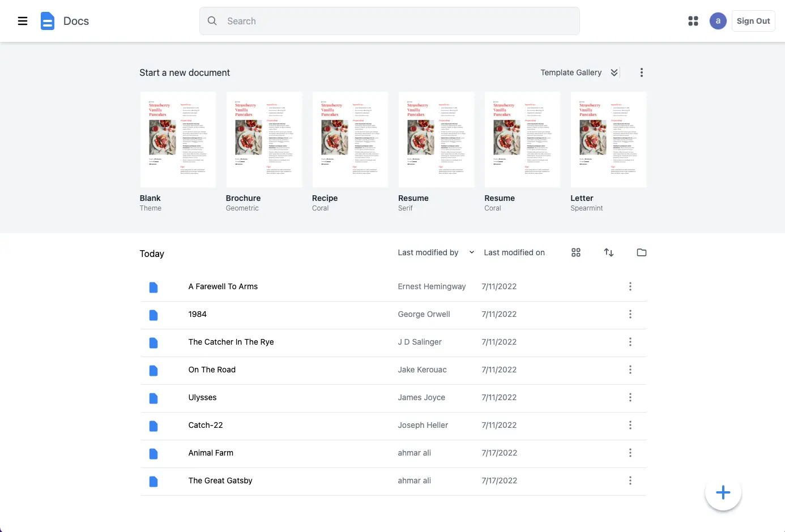This screenshot has width=785, height=532.
Task: Open the Template Gallery label
Action: pos(571,72)
